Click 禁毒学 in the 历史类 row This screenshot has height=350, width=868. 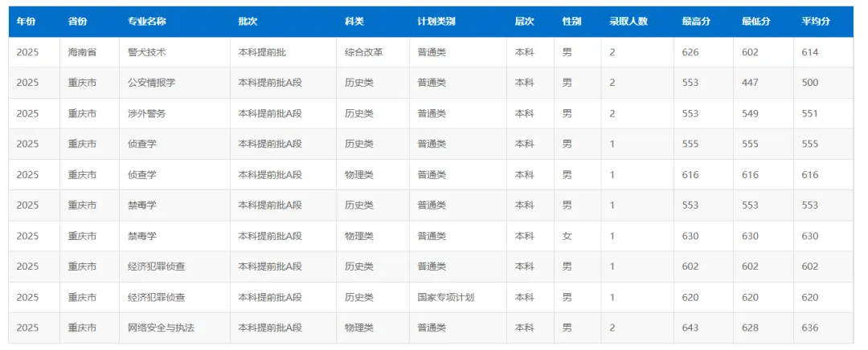tap(142, 206)
